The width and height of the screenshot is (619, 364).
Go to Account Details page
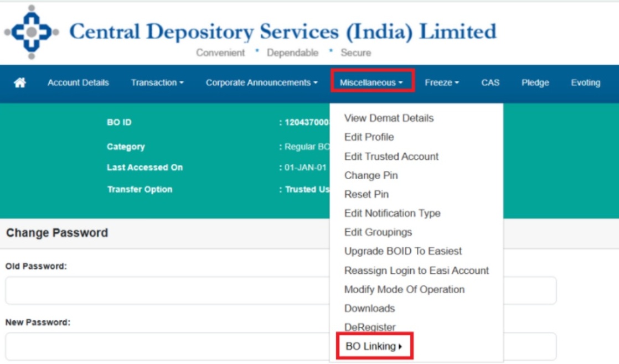78,83
